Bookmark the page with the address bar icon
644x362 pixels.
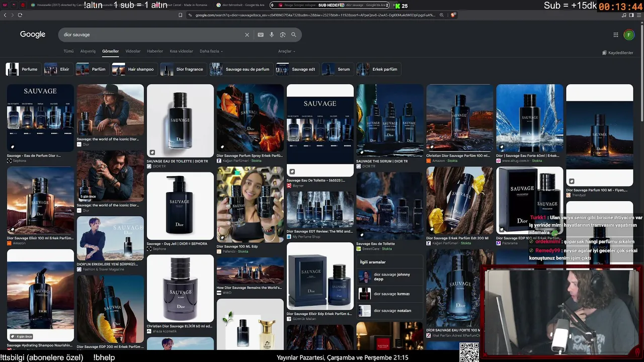[180, 15]
